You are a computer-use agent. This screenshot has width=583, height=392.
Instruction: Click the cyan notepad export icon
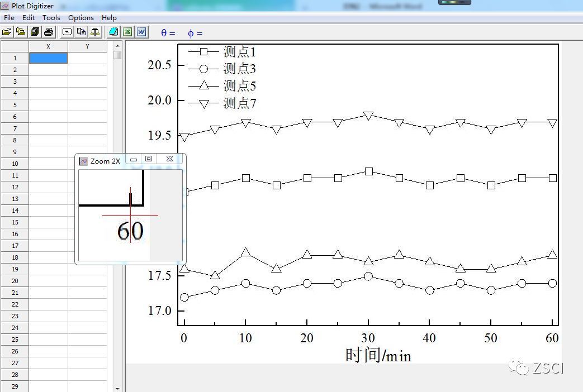[113, 32]
